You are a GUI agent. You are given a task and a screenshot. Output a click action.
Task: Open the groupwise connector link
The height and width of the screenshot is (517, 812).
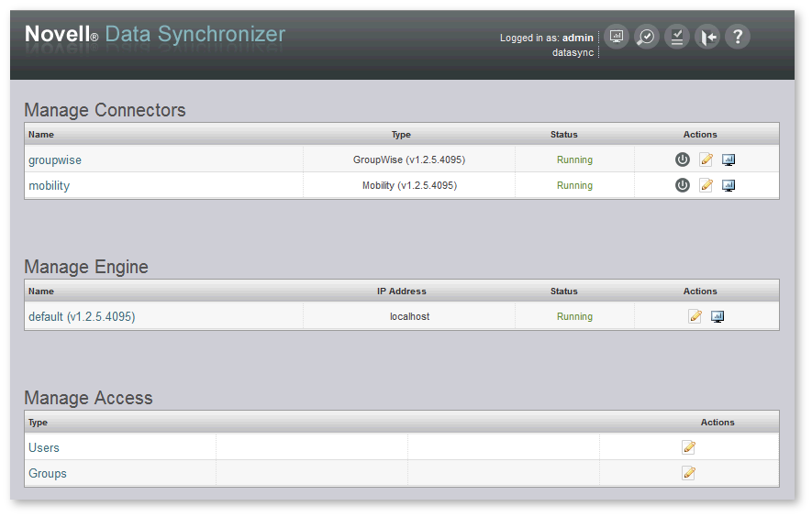click(x=55, y=159)
